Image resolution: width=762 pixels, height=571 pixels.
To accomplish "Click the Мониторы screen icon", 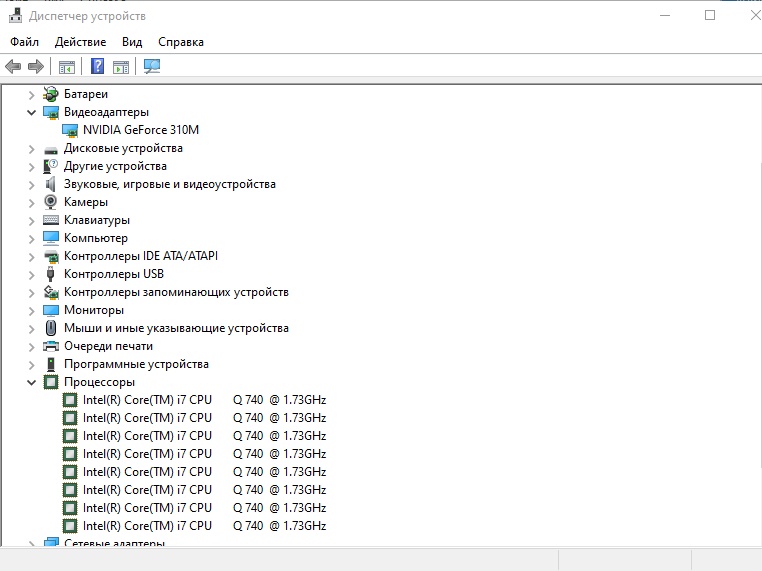I will [x=51, y=310].
